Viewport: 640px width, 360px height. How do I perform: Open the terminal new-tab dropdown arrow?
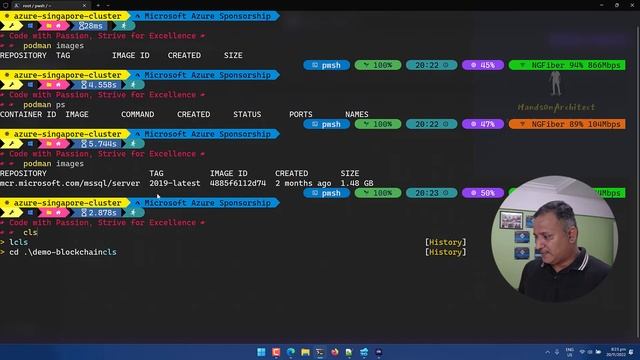pyautogui.click(x=108, y=5)
